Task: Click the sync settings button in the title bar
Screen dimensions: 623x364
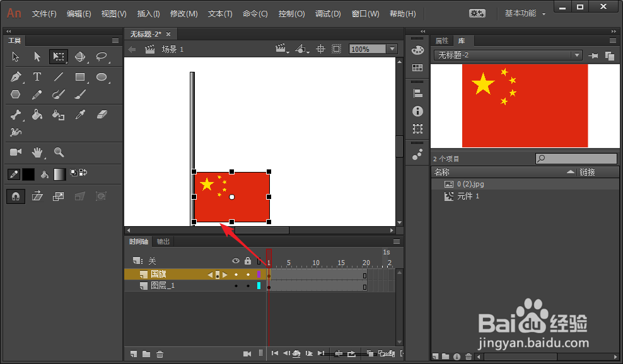Action: coord(477,13)
